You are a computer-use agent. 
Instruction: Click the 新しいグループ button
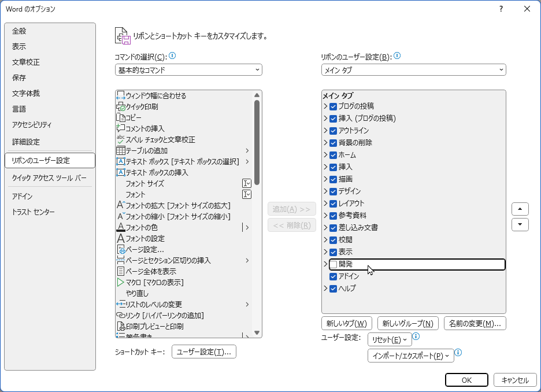coord(408,323)
